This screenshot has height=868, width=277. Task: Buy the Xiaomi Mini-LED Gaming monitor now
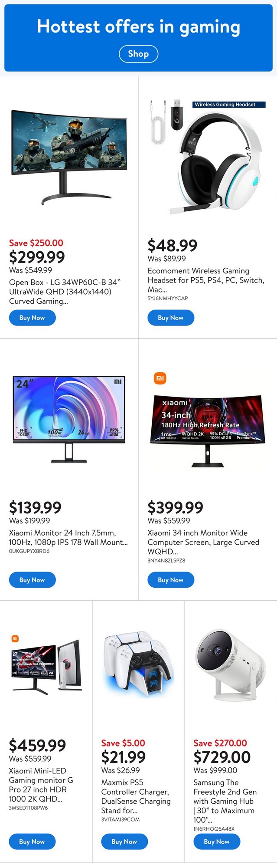point(32,842)
